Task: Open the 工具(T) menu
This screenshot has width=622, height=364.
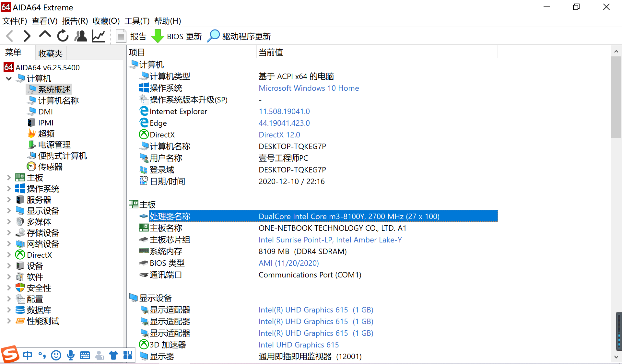Action: point(137,21)
